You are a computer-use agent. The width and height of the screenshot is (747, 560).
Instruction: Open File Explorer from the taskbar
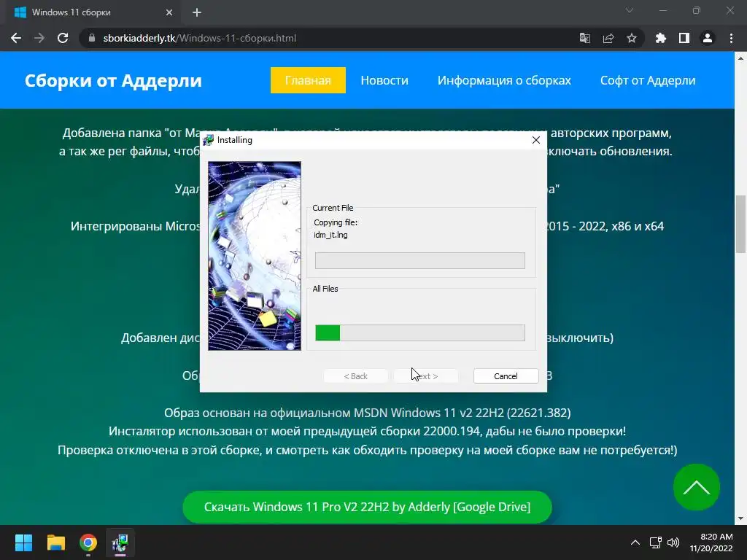click(x=56, y=542)
